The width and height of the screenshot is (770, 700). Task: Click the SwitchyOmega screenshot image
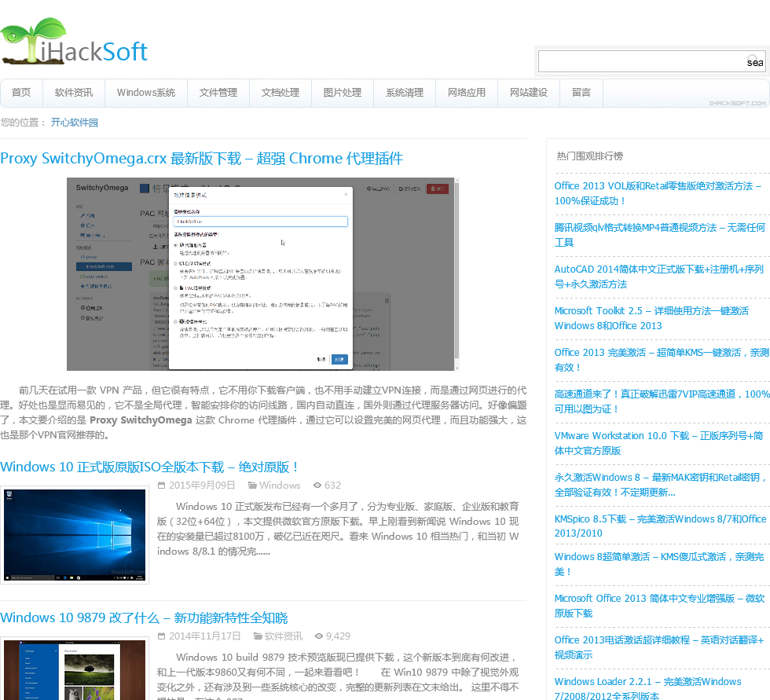(262, 274)
